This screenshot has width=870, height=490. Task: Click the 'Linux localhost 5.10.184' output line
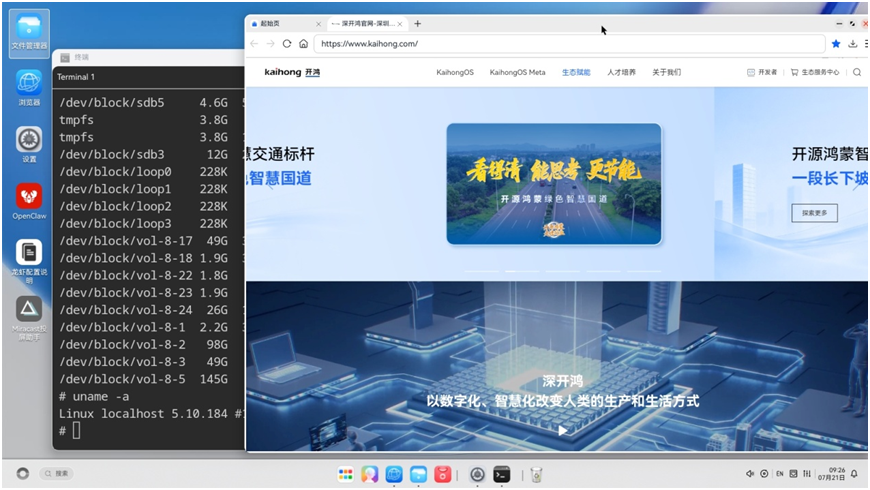click(x=151, y=413)
